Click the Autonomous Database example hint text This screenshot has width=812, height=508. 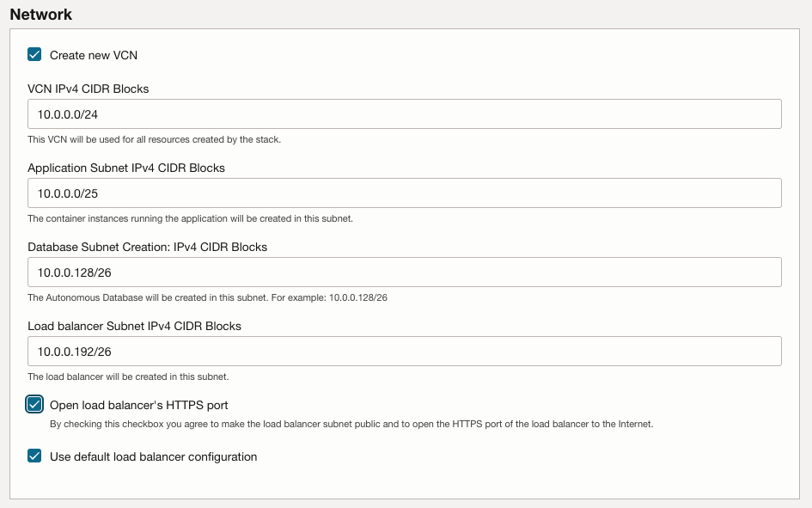(208, 297)
